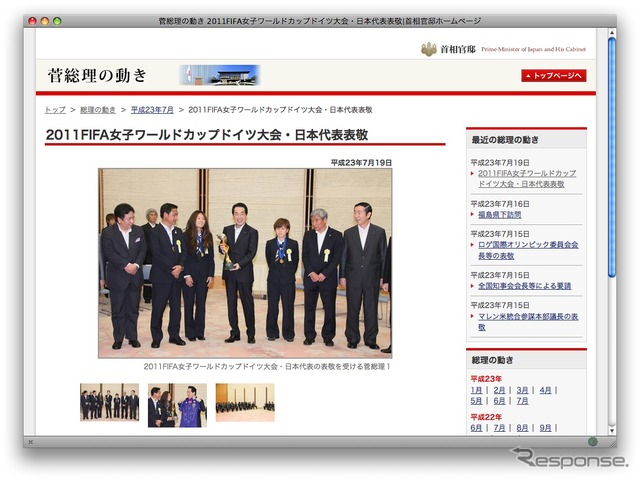This screenshot has width=640, height=480.
Task: Open 平成23年 6月 archive link
Action: coord(499,401)
